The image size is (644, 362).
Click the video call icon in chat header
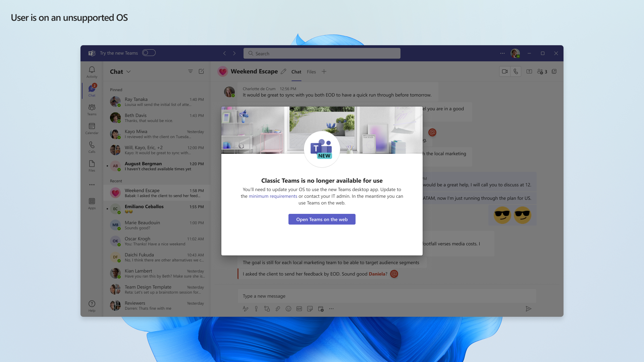(x=504, y=72)
